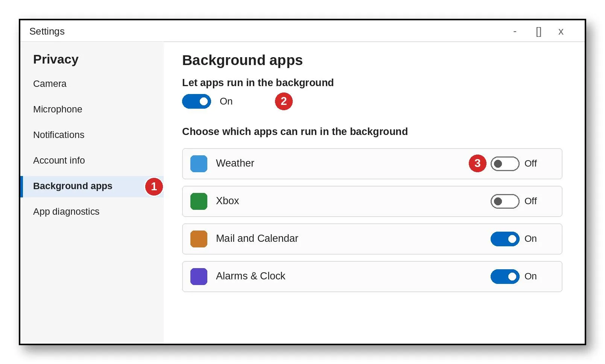Viewport: 605px width, 364px height.
Task: Maximize the Settings window
Action: coord(538,32)
